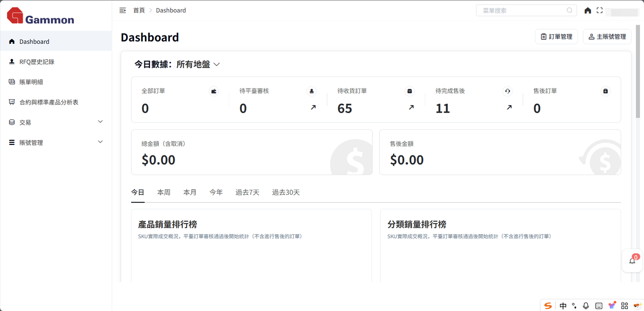Collapse the sidebar menu icon
This screenshot has height=311, width=644.
tap(122, 11)
